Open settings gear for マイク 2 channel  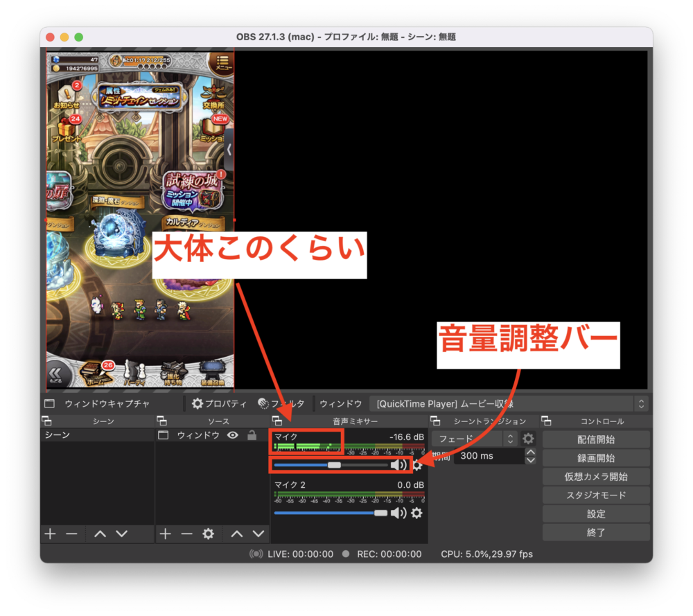[416, 513]
